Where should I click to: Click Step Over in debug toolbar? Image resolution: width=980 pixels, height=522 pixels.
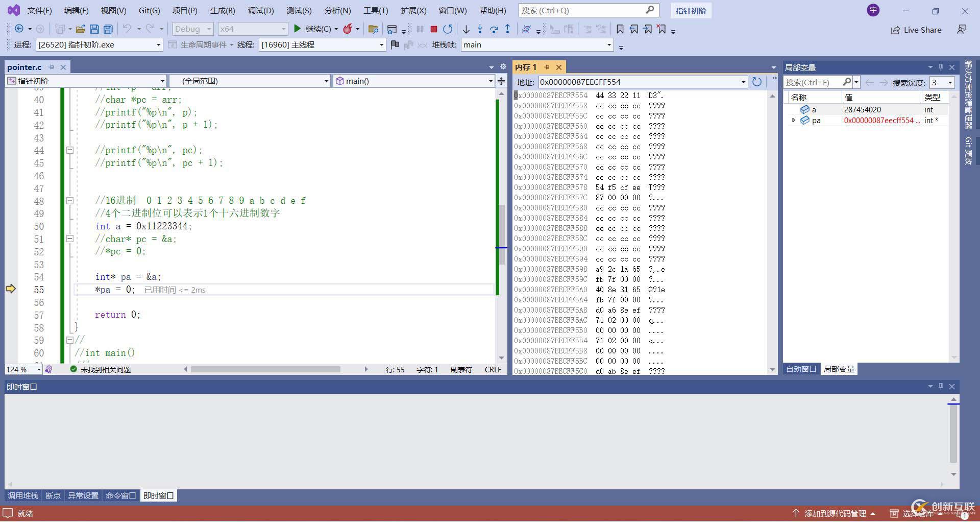coord(494,29)
